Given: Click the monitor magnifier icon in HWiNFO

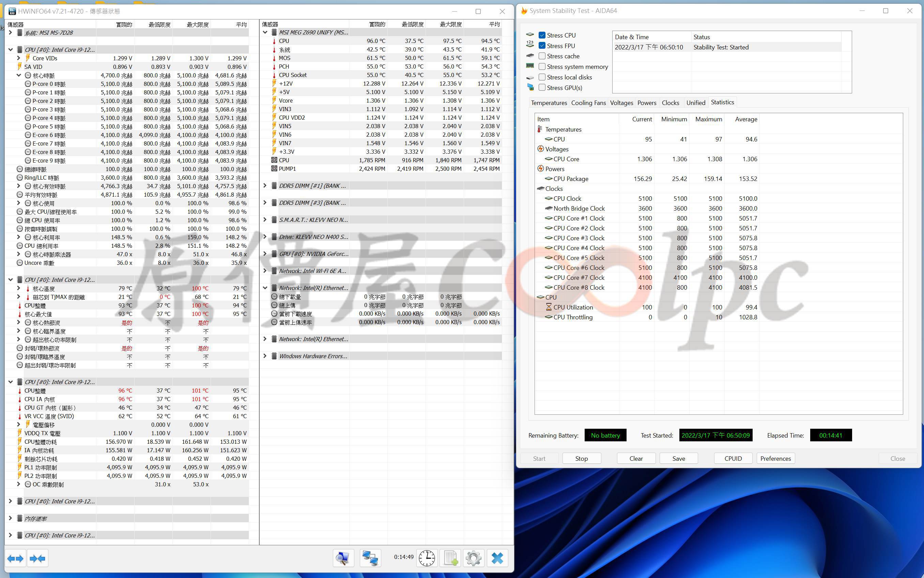Looking at the screenshot, I should 343,559.
